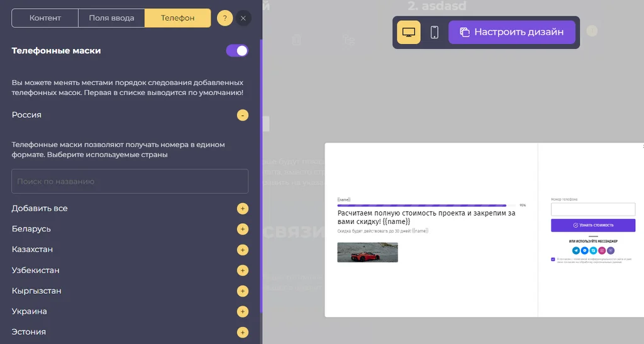Remove Россия mask with minus icon
Viewport: 644px width, 344px height.
point(242,115)
